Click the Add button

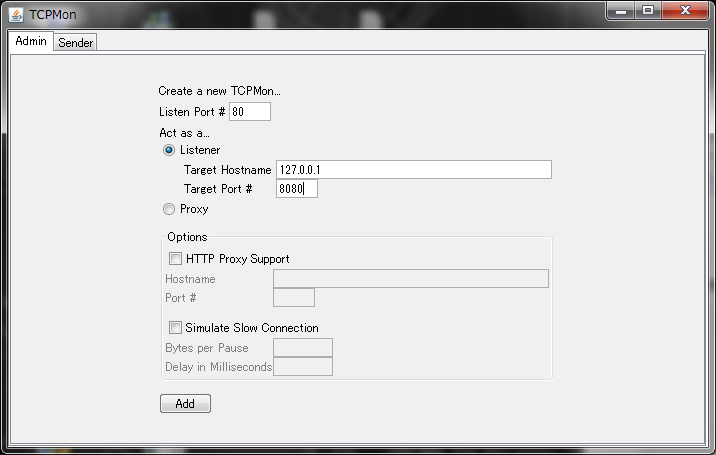[185, 403]
